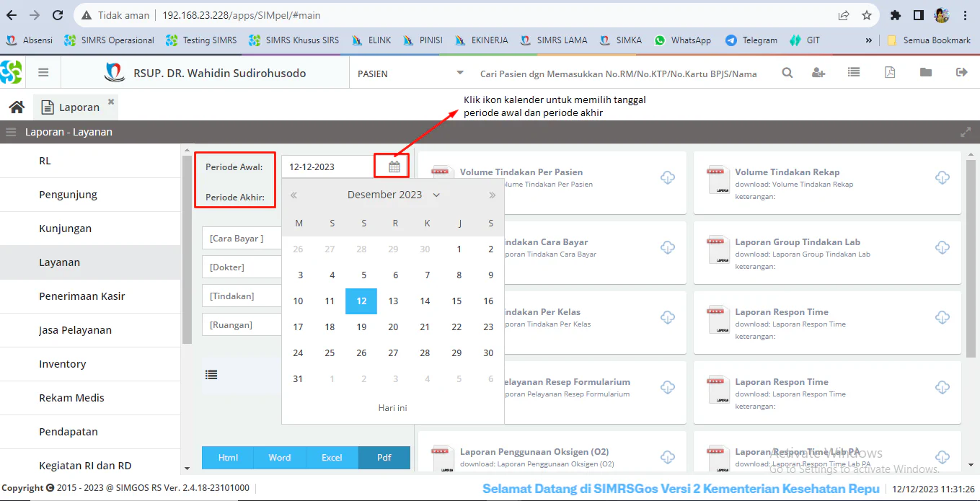This screenshot has height=501, width=980.
Task: Select Rekam Medis in the sidebar
Action: click(x=90, y=398)
